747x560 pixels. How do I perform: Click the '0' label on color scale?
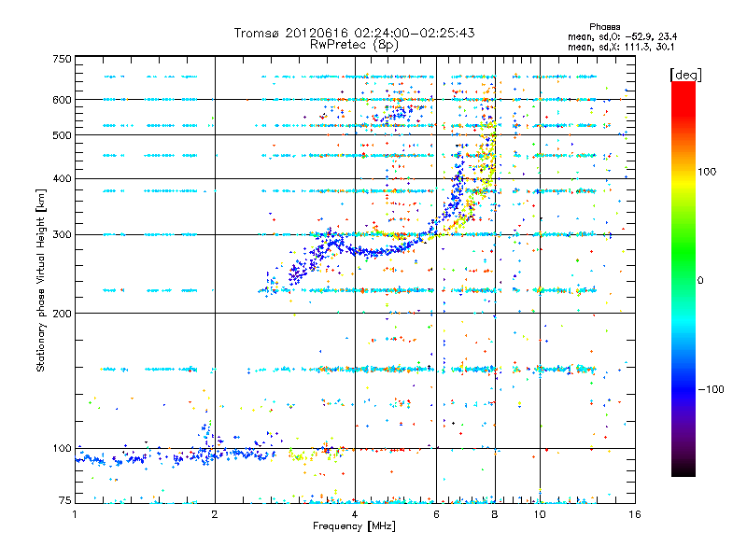point(700,280)
